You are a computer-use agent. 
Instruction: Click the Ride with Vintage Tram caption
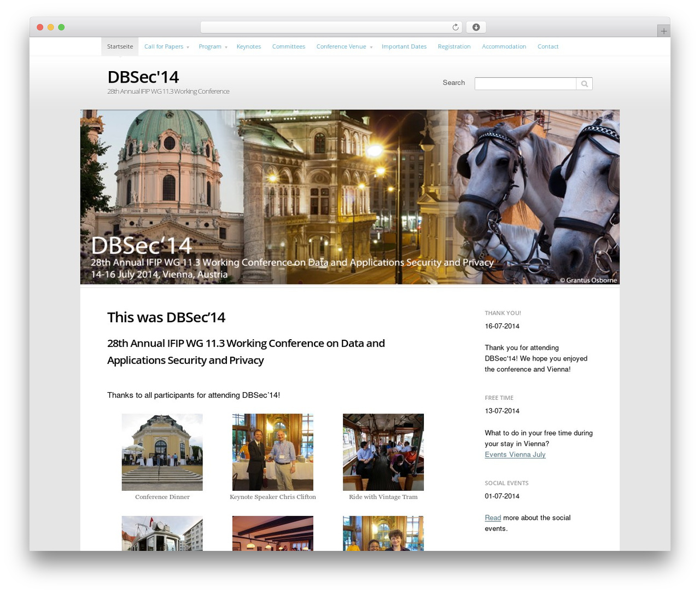(383, 497)
